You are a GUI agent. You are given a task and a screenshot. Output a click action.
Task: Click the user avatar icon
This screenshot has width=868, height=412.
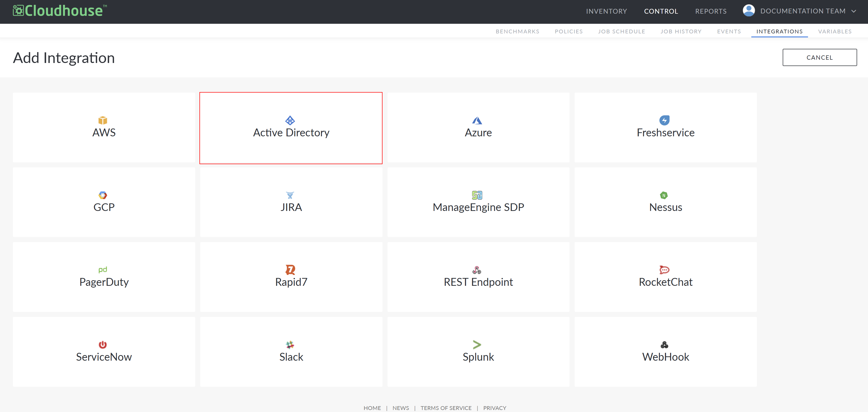click(749, 10)
